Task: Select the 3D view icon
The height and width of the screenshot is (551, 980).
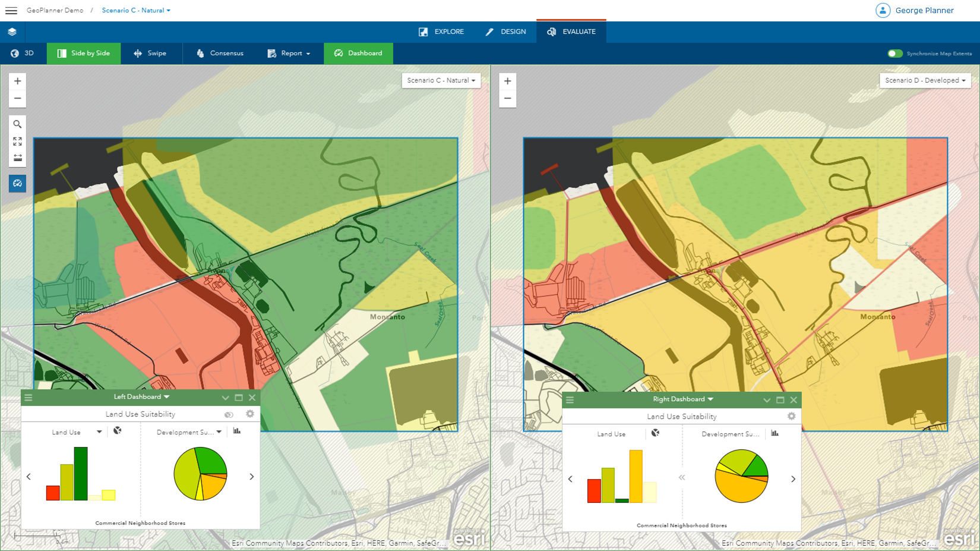Action: [x=22, y=53]
